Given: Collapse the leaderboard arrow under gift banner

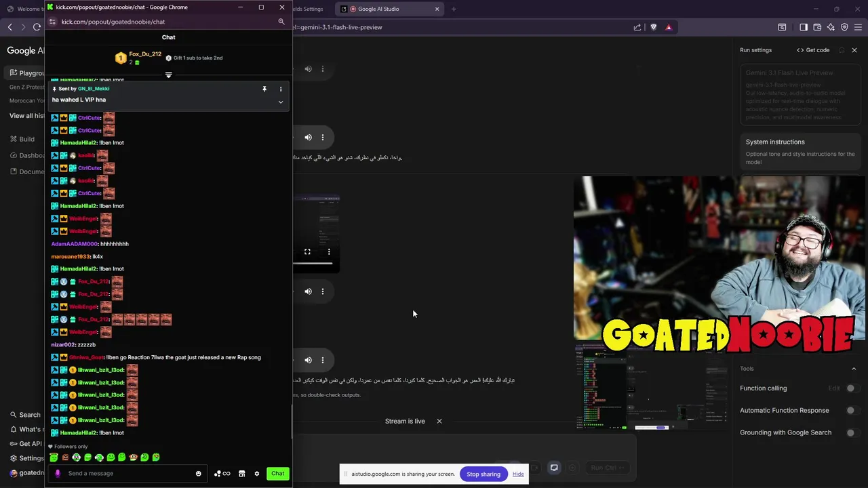Looking at the screenshot, I should click(x=169, y=75).
